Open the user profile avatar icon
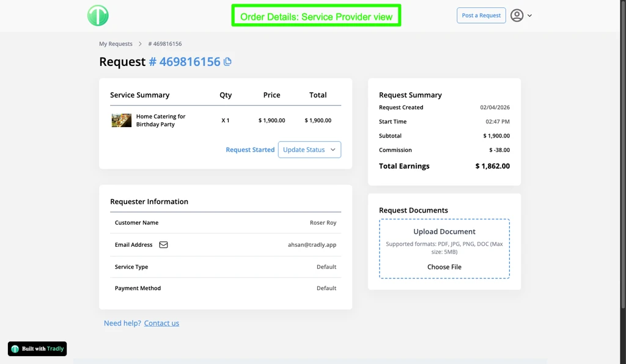 click(517, 16)
